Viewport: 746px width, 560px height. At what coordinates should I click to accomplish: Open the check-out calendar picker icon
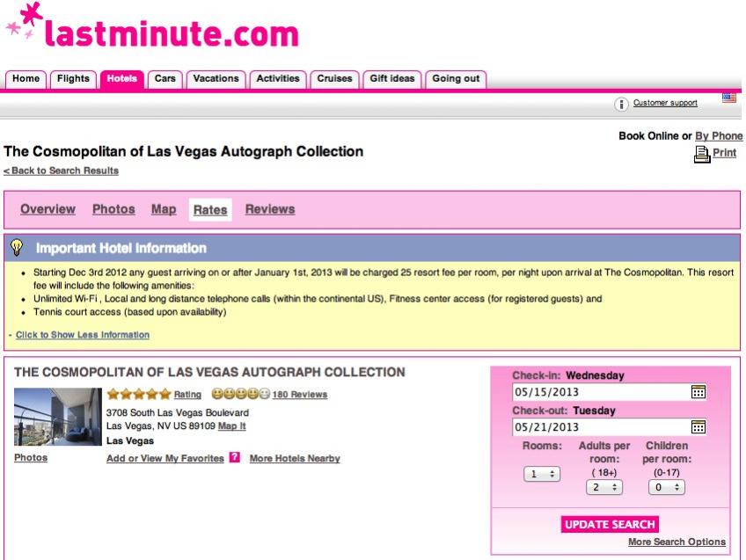click(698, 427)
